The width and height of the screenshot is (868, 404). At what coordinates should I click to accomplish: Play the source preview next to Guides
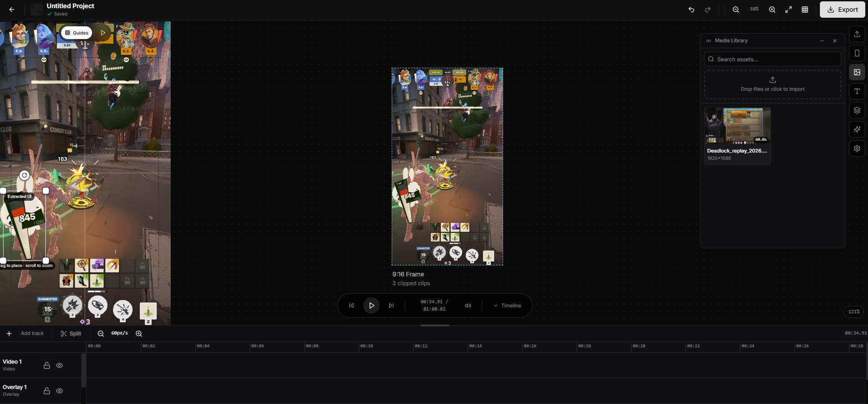coord(103,33)
